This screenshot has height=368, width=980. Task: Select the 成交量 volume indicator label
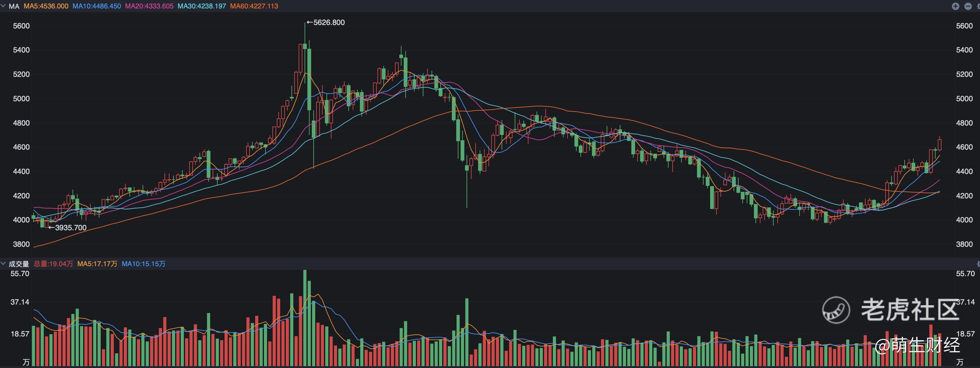click(x=19, y=264)
